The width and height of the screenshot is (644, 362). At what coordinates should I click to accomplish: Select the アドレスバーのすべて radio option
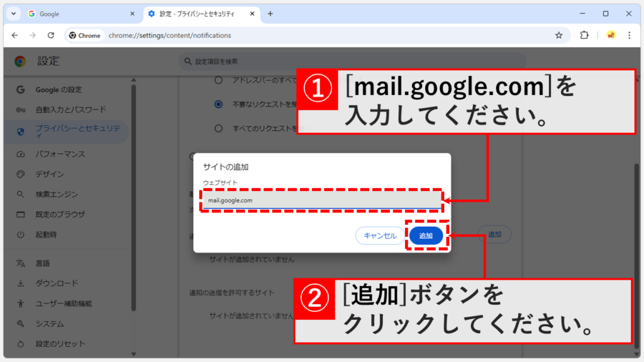pos(219,81)
